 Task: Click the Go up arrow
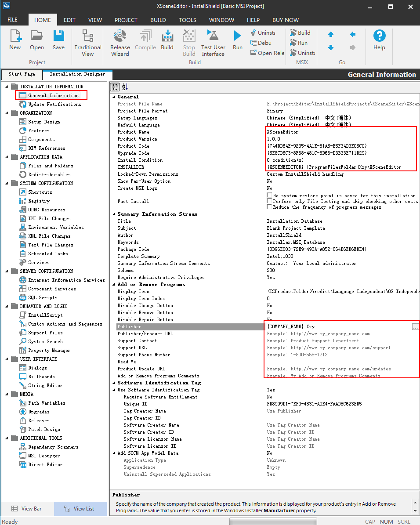click(331, 34)
